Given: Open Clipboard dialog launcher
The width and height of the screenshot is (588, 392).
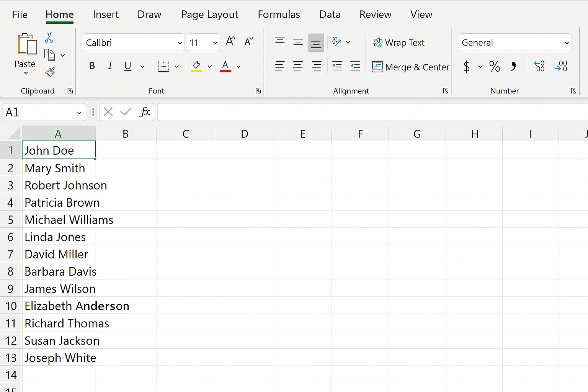Looking at the screenshot, I should [x=70, y=91].
